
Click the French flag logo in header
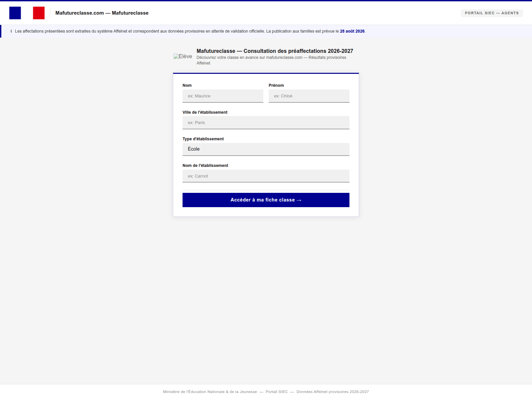coord(27,13)
